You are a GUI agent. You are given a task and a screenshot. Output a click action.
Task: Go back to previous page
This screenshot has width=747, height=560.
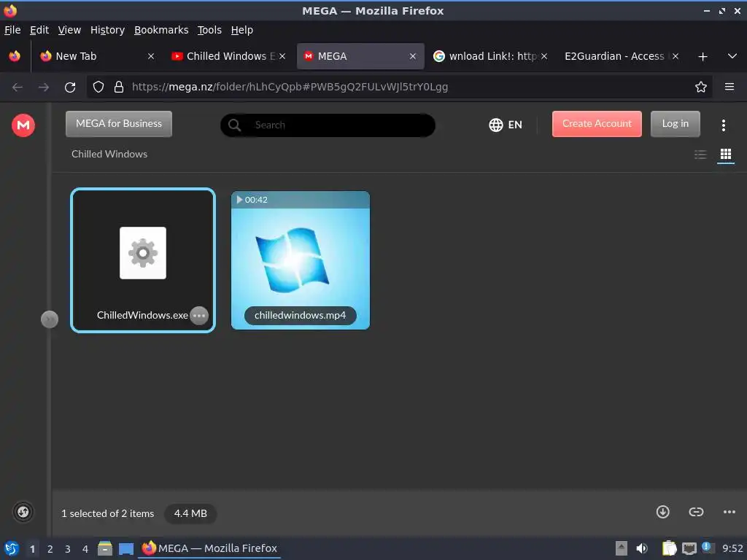point(18,87)
